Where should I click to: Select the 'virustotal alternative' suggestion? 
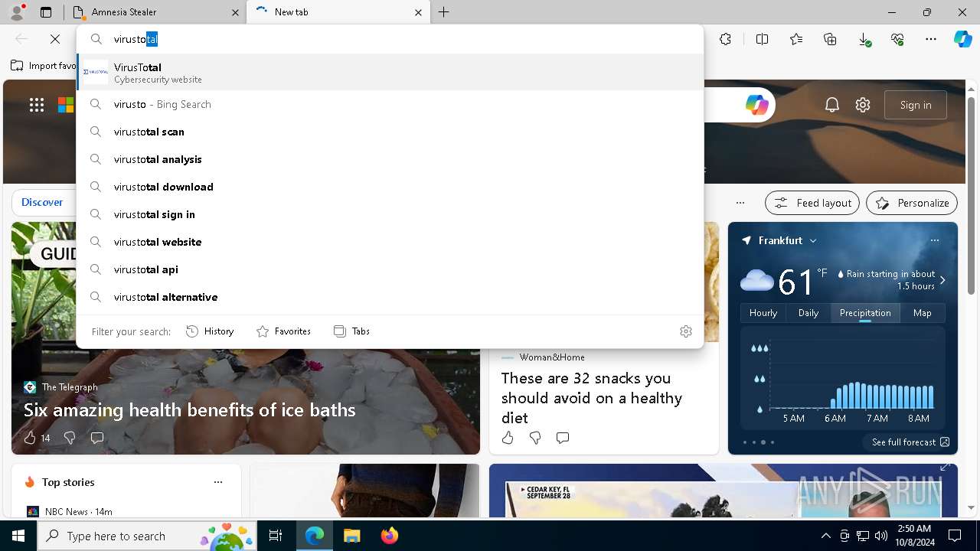point(390,297)
